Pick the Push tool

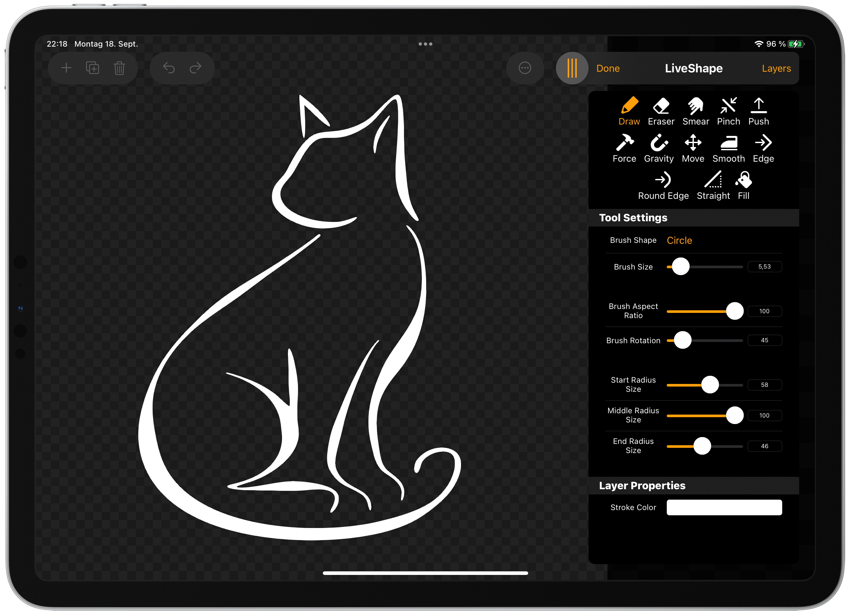click(758, 111)
